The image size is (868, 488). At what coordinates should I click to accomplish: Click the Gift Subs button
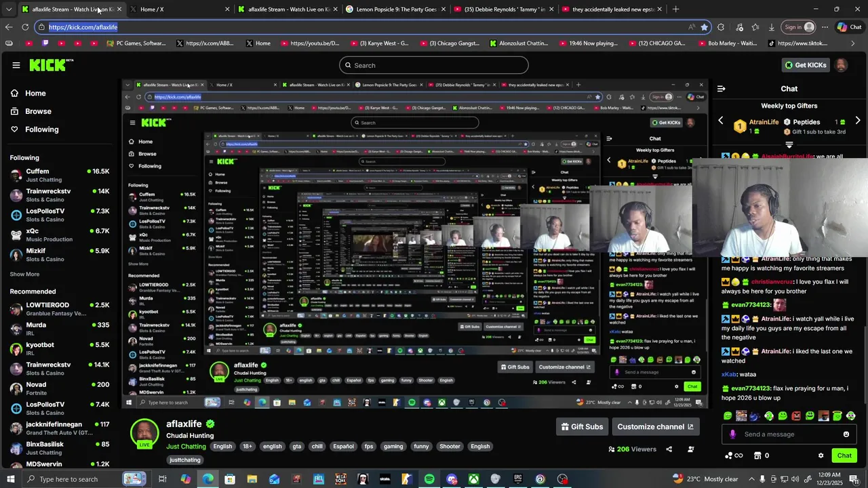(x=582, y=427)
